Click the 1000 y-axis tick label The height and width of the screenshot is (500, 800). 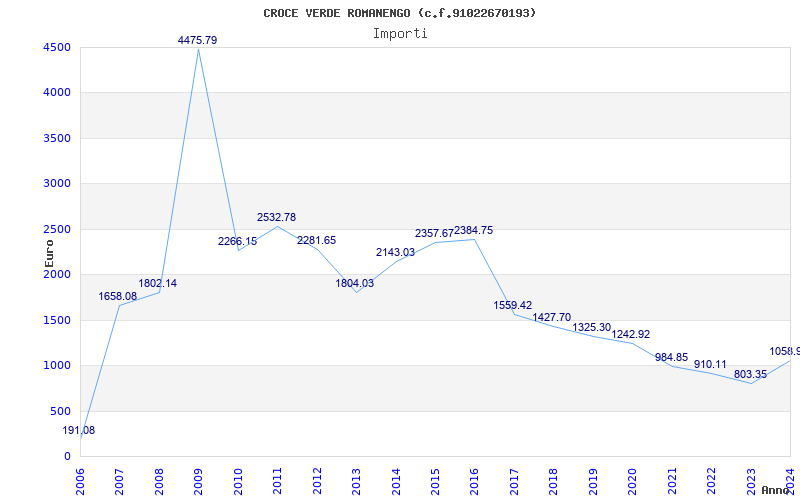coord(57,366)
